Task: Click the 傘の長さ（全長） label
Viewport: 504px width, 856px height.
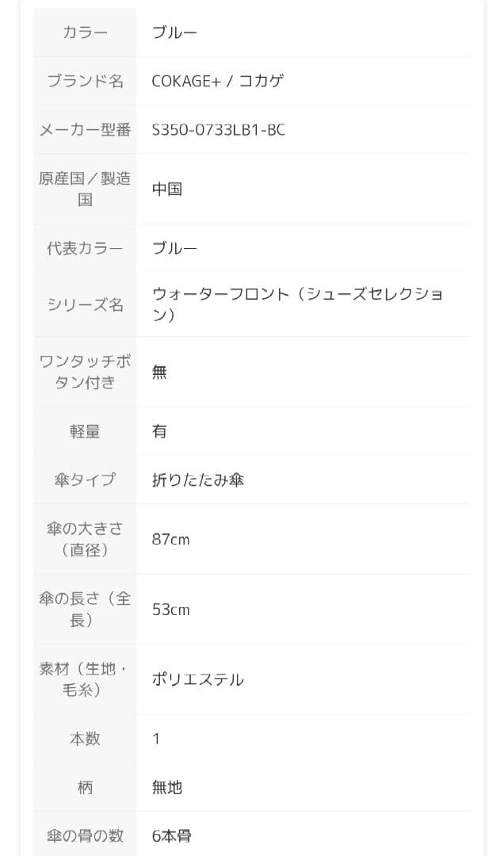Action: point(85,609)
